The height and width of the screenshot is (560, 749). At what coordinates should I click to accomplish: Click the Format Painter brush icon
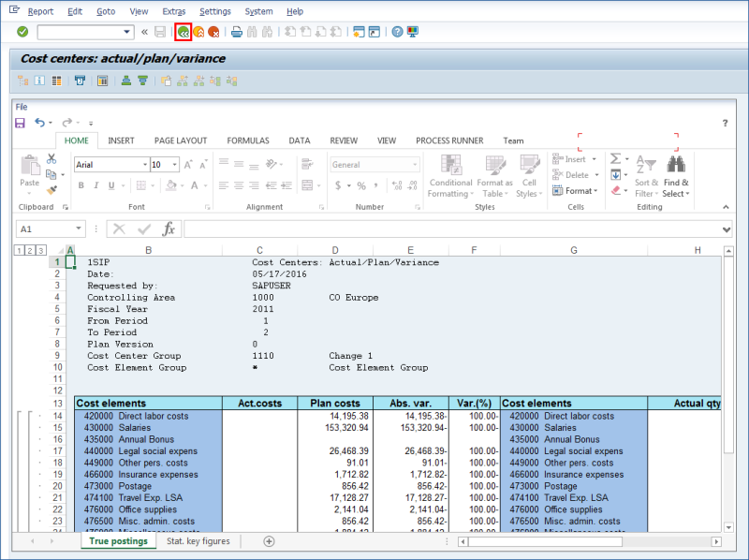click(x=51, y=190)
